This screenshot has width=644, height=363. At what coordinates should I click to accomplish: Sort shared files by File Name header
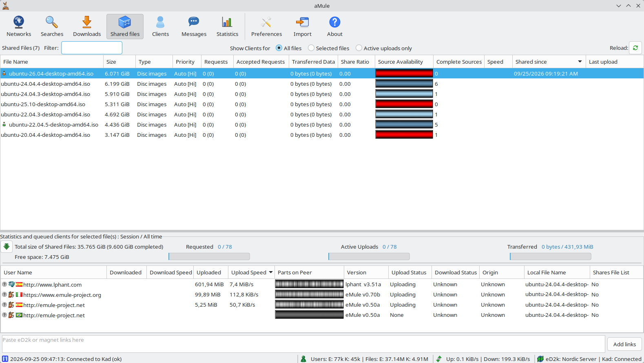click(x=52, y=62)
